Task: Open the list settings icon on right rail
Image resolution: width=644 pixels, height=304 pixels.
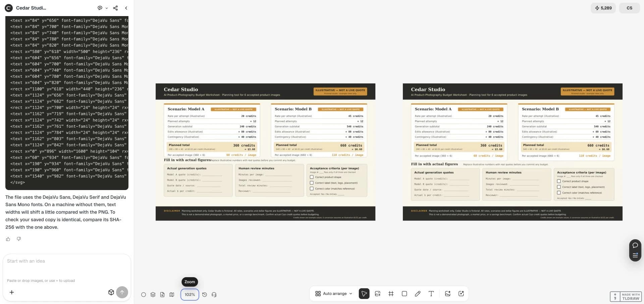Action: coord(635,255)
